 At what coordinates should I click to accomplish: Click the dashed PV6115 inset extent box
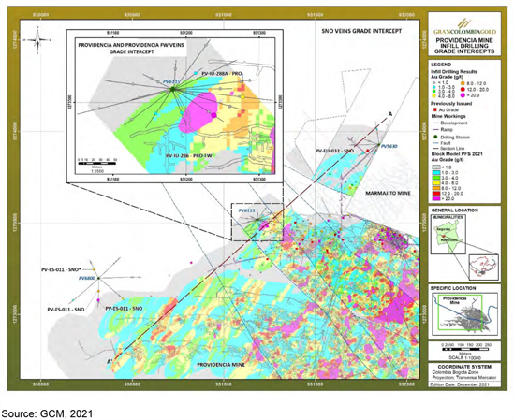(257, 222)
